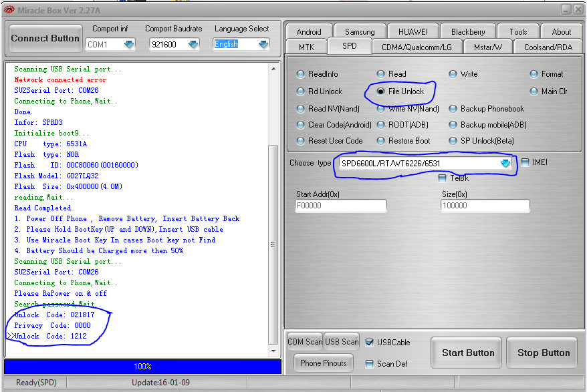587x392 pixels.
Task: Click the Network connected error log line
Action: pos(60,79)
